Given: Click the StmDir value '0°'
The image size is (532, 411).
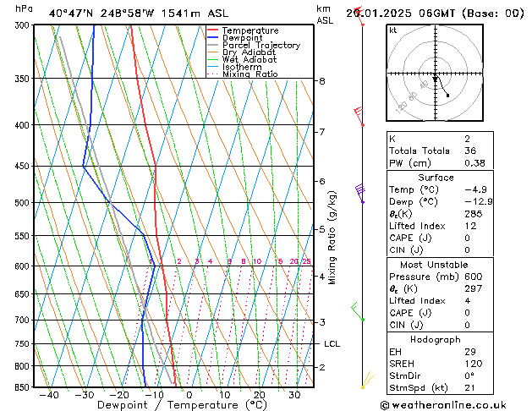Looking at the screenshot, I should pyautogui.click(x=469, y=375).
